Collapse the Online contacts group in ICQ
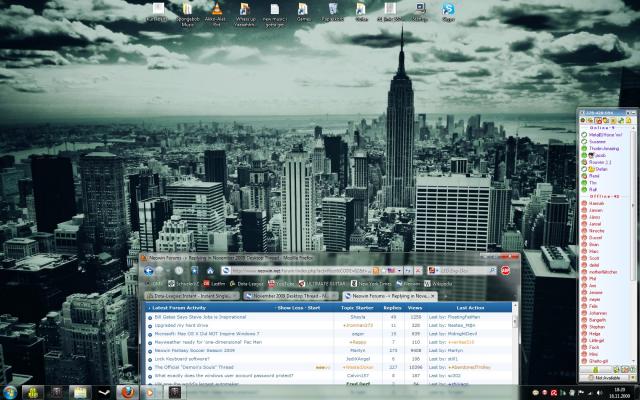 coord(602,128)
